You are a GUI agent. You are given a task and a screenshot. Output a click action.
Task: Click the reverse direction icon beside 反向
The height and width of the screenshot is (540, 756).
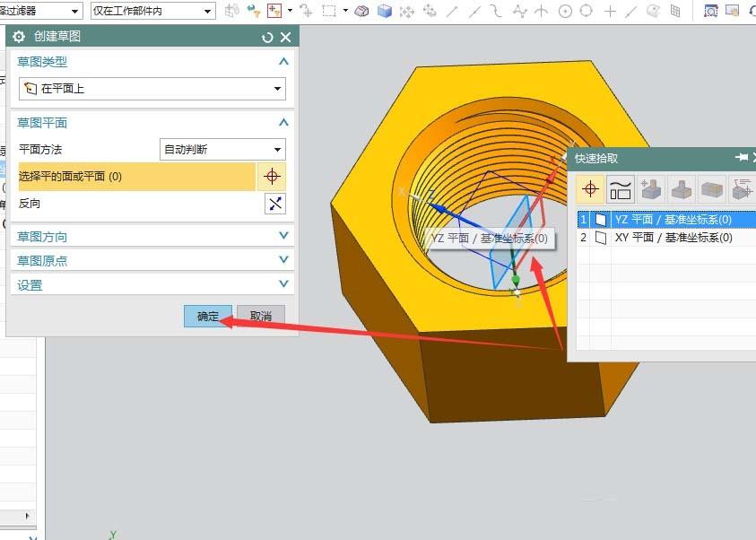tap(274, 204)
